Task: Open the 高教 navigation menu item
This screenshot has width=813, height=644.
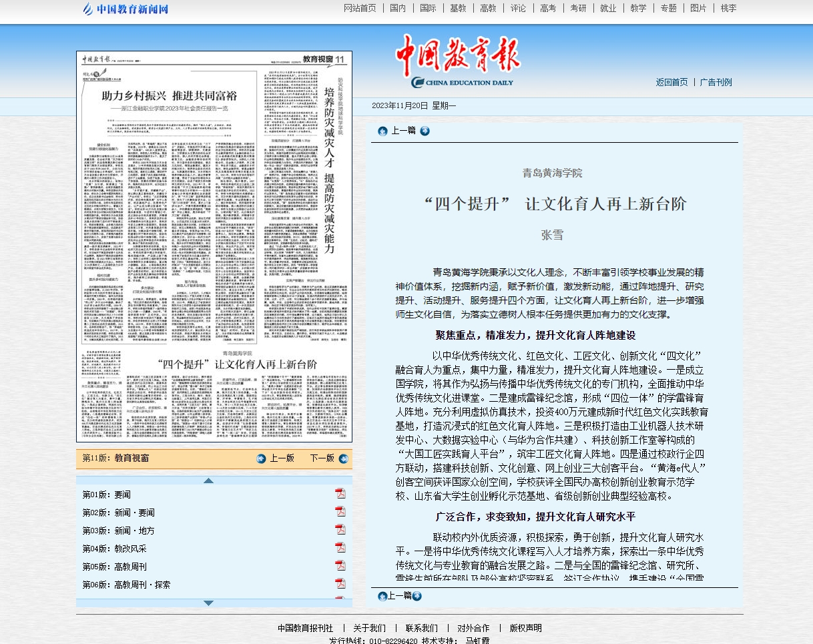Action: [x=488, y=8]
